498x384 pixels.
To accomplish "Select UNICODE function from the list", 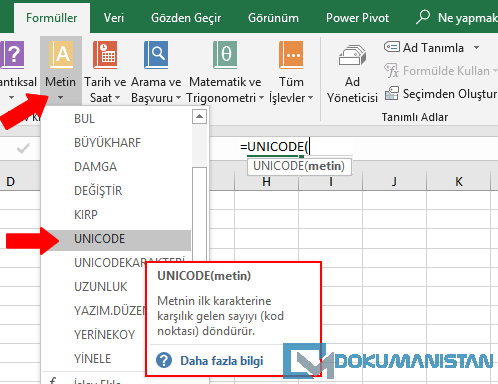I will tap(116, 239).
